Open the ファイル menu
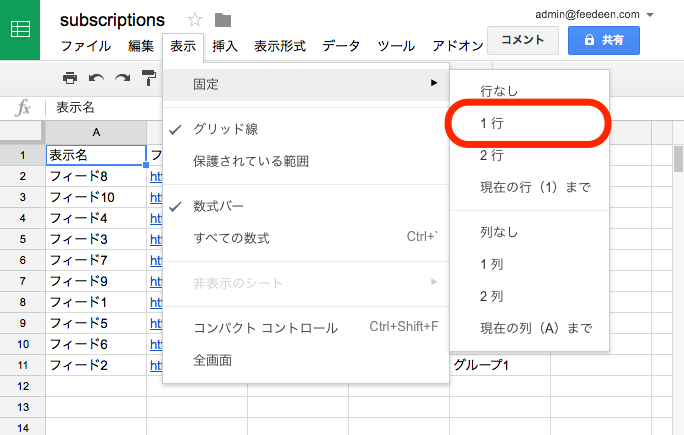 pyautogui.click(x=86, y=46)
